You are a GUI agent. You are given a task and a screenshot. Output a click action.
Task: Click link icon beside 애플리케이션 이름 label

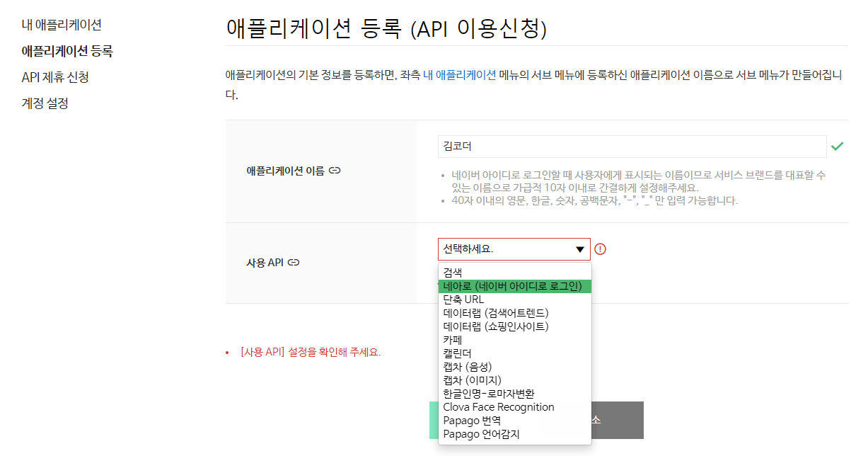pyautogui.click(x=335, y=171)
